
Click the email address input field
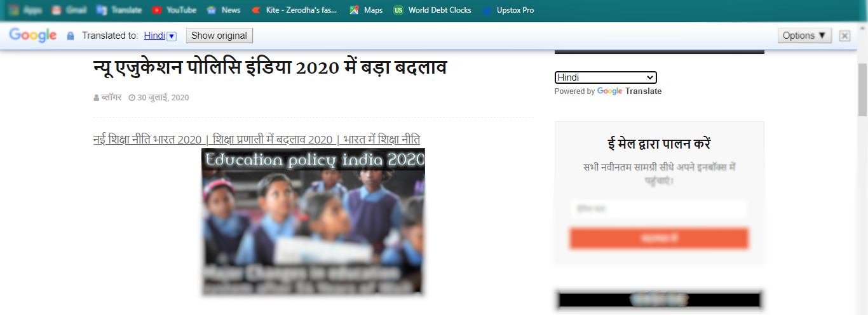pos(659,208)
